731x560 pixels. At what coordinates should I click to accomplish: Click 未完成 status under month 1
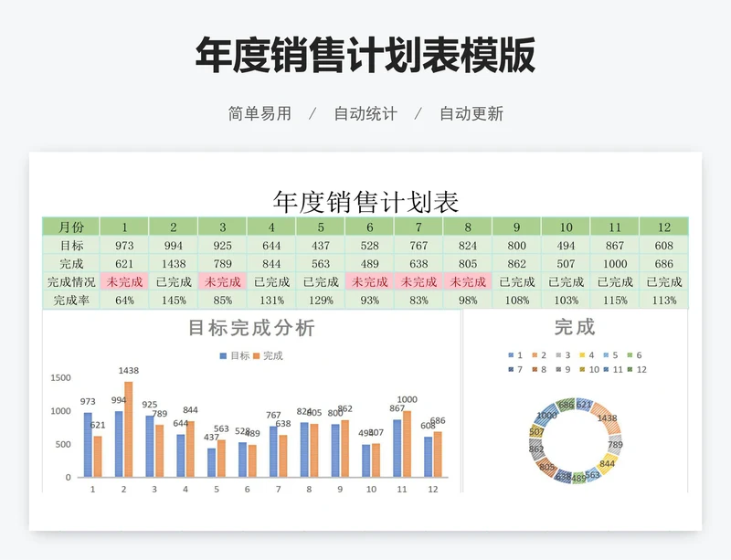coord(124,281)
